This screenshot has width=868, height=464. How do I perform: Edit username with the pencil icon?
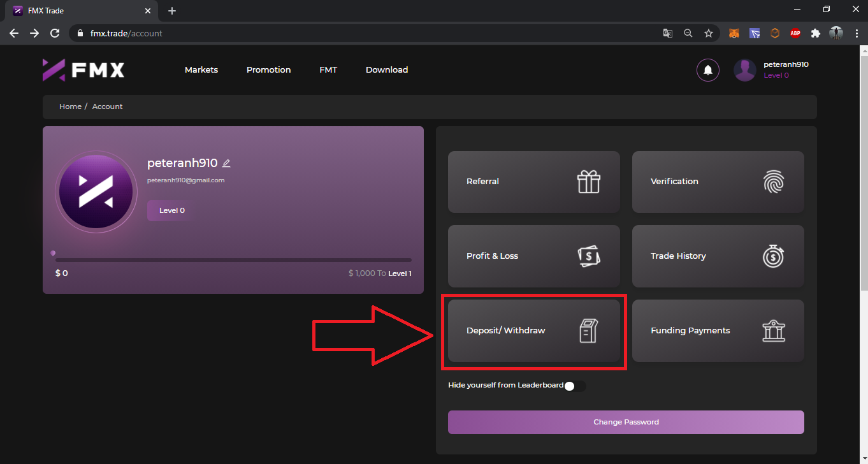pos(226,163)
